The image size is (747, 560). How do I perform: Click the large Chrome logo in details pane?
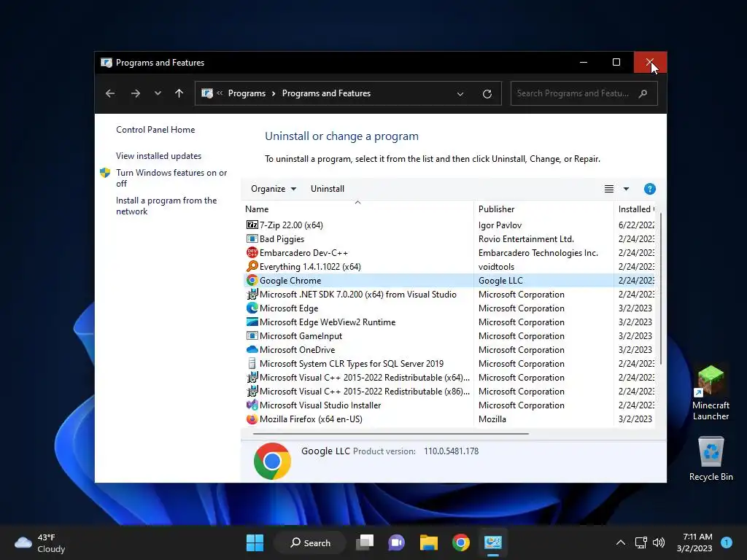(272, 461)
